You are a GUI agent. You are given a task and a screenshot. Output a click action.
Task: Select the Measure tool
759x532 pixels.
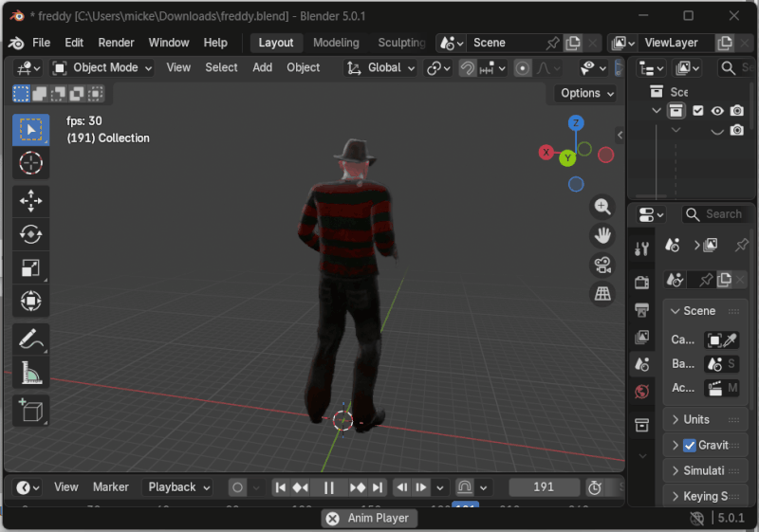(30, 372)
